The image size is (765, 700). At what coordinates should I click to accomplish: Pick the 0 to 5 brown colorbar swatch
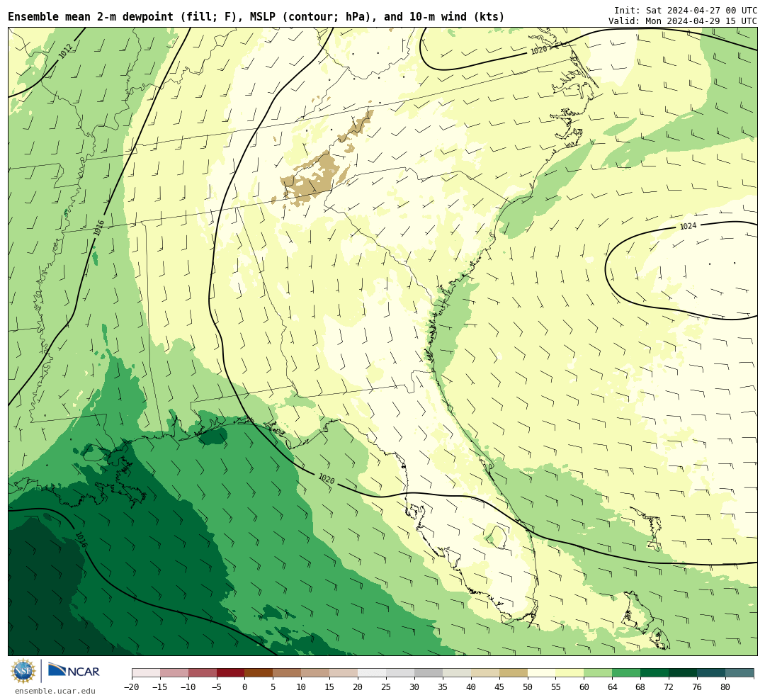pos(259,672)
